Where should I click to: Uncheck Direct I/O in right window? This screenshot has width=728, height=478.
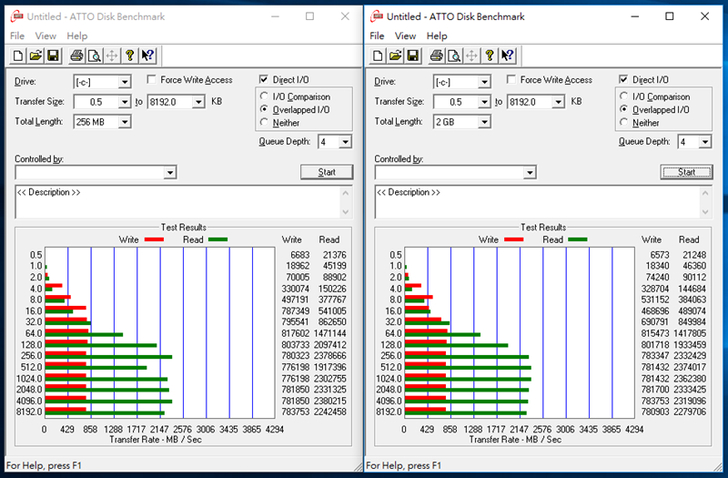point(625,80)
